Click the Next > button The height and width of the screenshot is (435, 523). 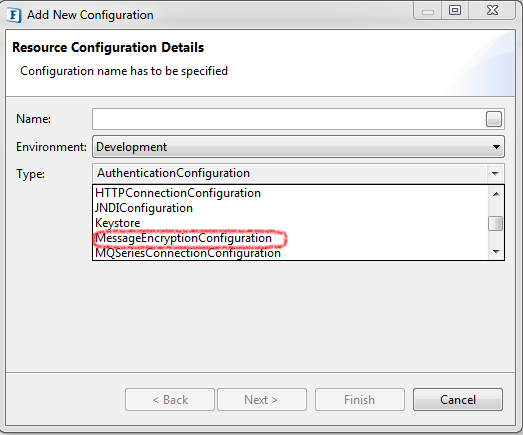coord(262,400)
